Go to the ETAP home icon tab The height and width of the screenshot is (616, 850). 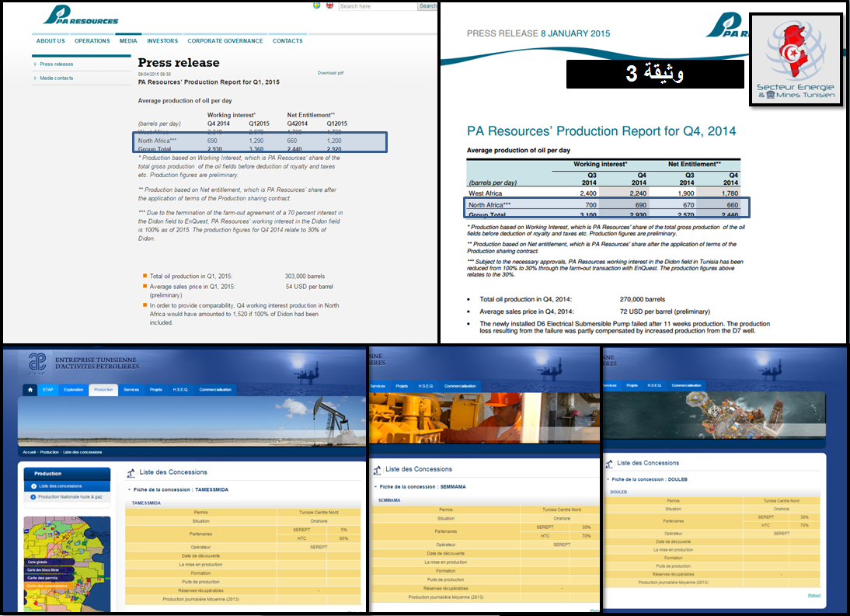30,389
